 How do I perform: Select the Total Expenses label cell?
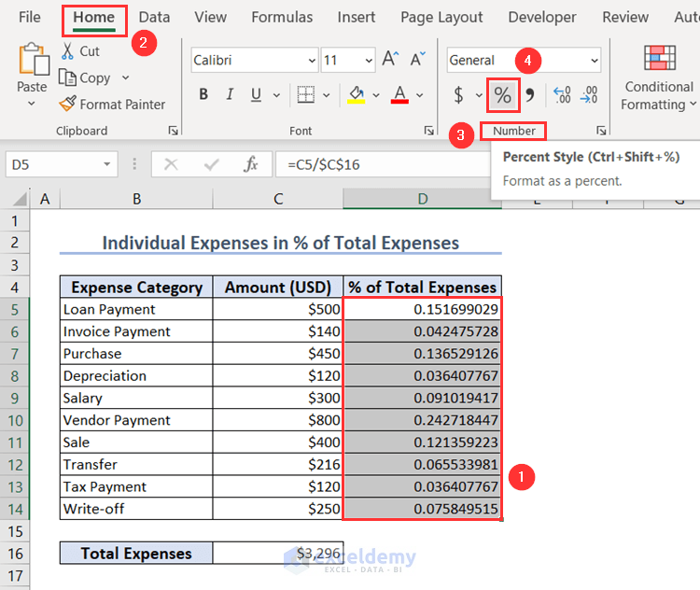136,554
